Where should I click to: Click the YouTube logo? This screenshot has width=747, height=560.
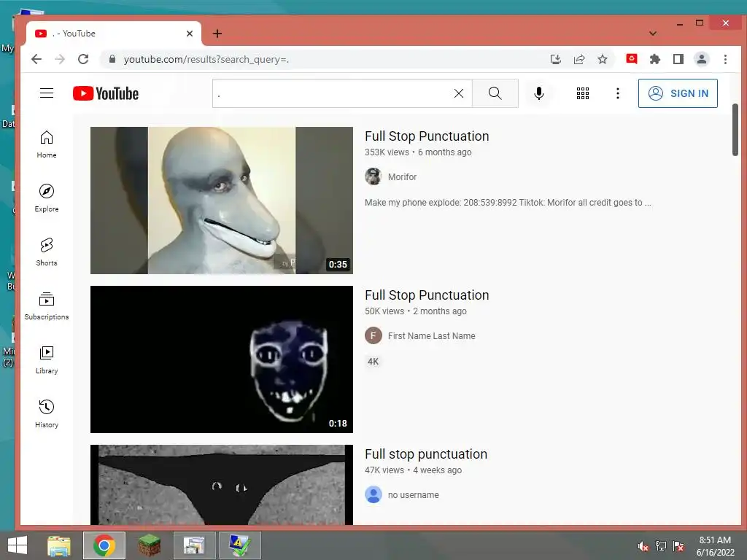coord(106,93)
